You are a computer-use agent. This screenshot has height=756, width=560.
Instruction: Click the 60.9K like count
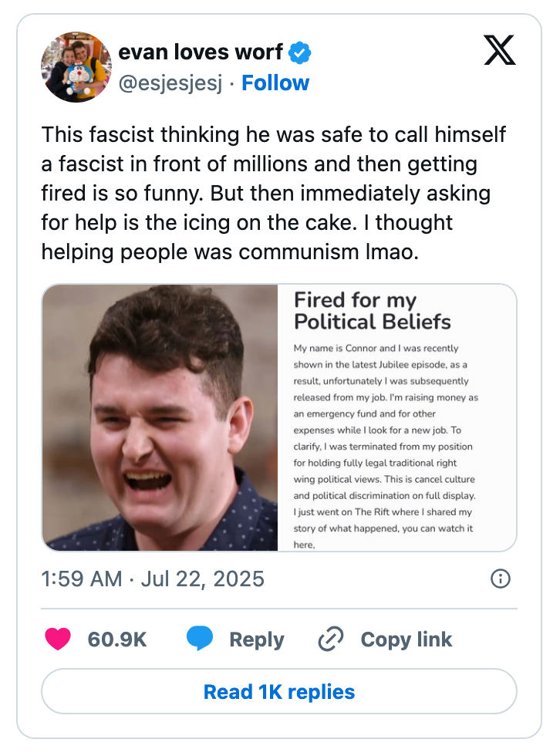(117, 640)
